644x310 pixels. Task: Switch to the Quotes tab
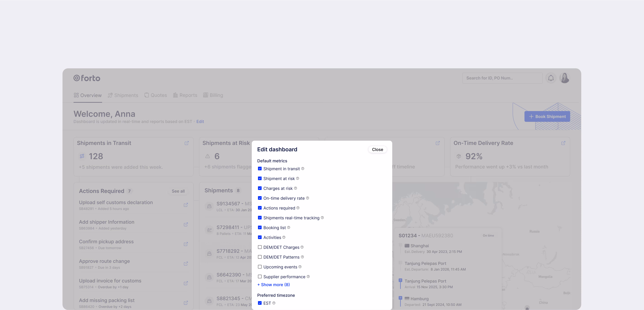pos(155,95)
